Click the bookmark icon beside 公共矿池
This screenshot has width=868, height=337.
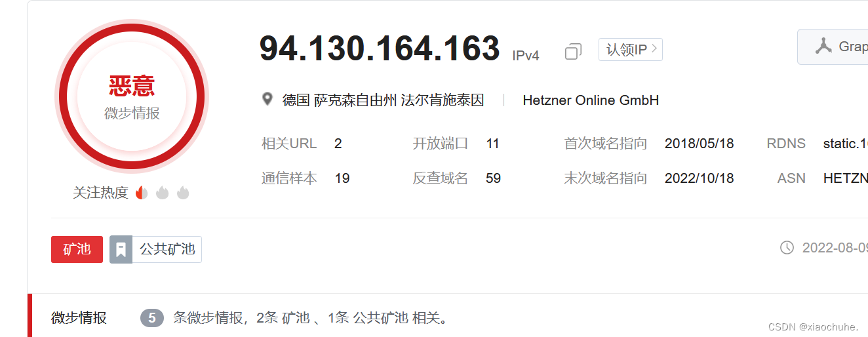click(x=121, y=249)
